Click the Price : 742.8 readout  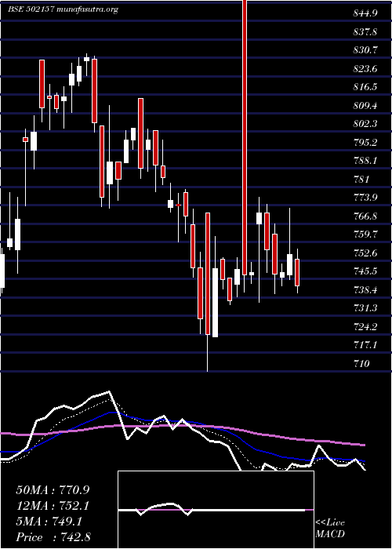click(53, 537)
